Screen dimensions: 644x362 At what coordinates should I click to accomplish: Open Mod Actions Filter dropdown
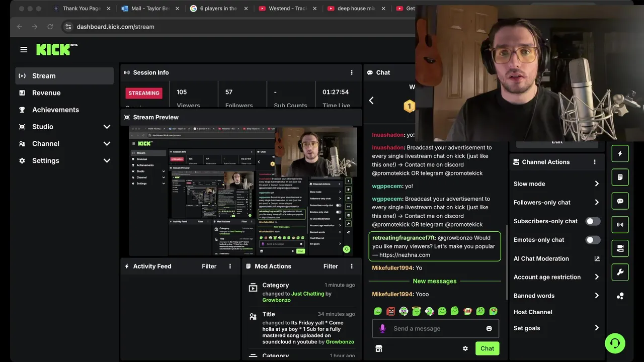331,266
